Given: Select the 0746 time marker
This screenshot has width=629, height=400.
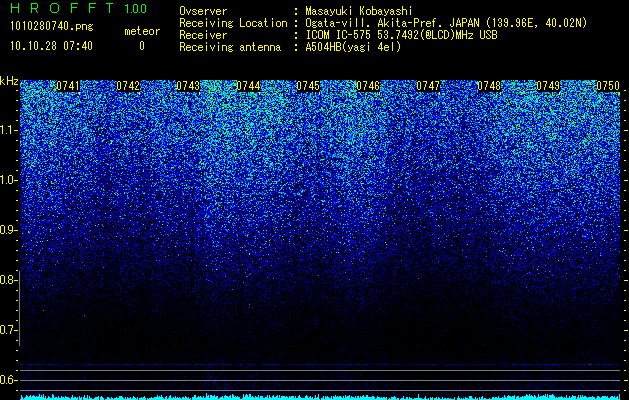Looking at the screenshot, I should click(368, 86).
